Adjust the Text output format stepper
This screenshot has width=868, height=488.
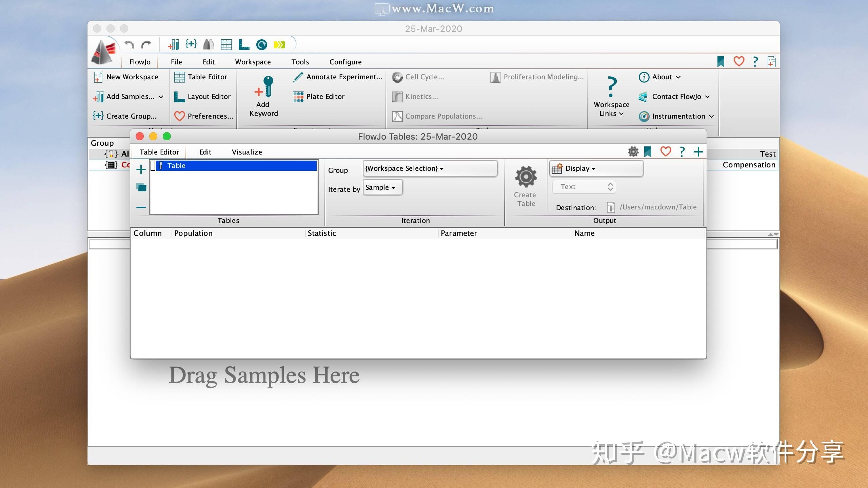point(609,187)
